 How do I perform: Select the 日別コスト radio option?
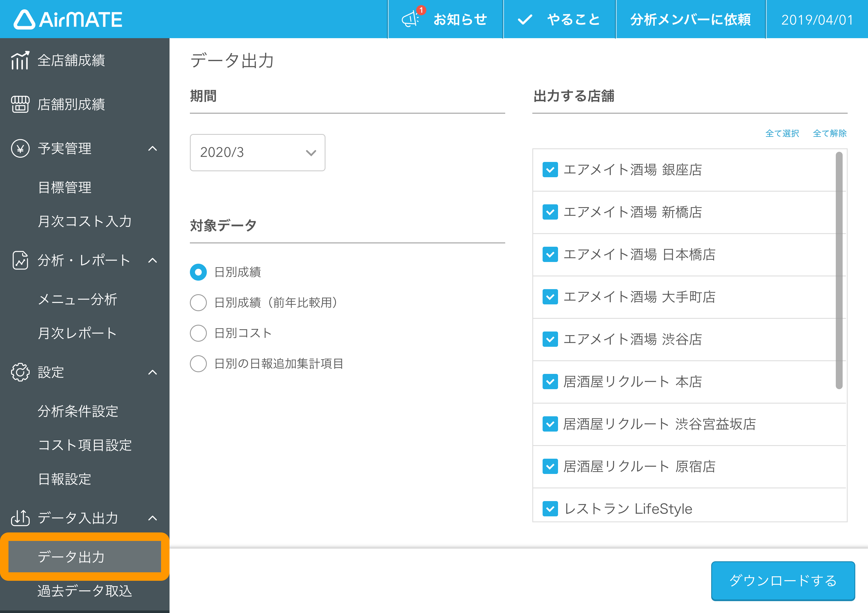[x=198, y=333]
